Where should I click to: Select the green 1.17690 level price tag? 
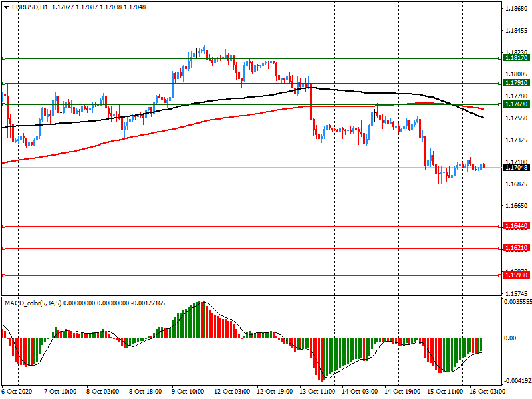tap(516, 104)
